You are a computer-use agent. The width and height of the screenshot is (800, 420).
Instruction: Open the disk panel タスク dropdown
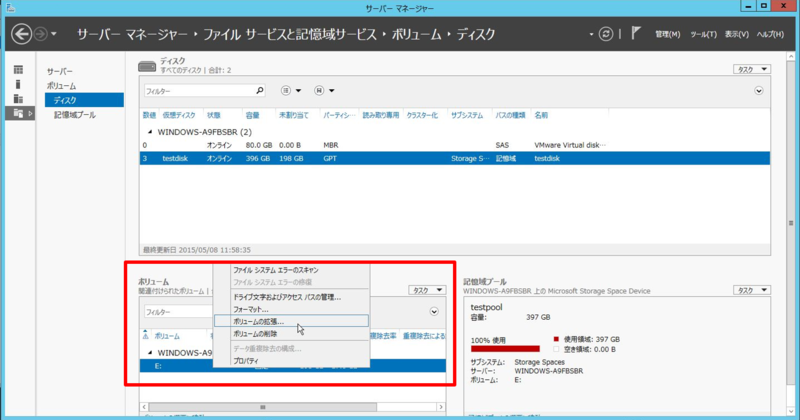click(752, 69)
